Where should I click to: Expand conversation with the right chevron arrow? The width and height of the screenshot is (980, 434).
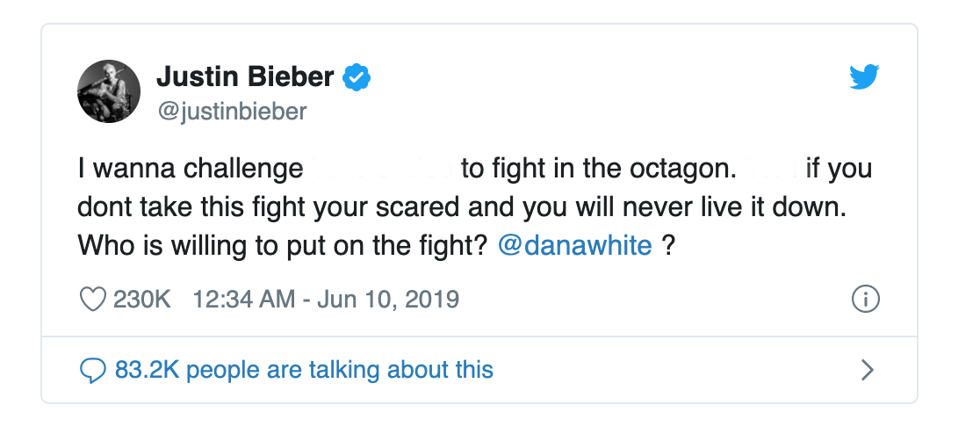pos(867,370)
